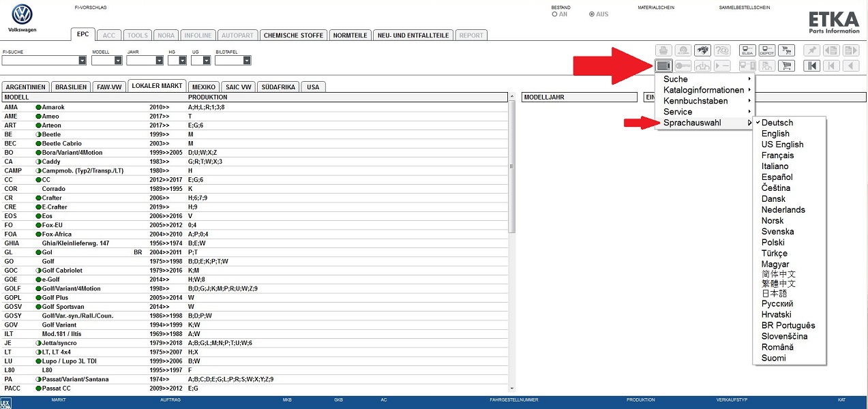Click the person with flag icon

tap(766, 65)
